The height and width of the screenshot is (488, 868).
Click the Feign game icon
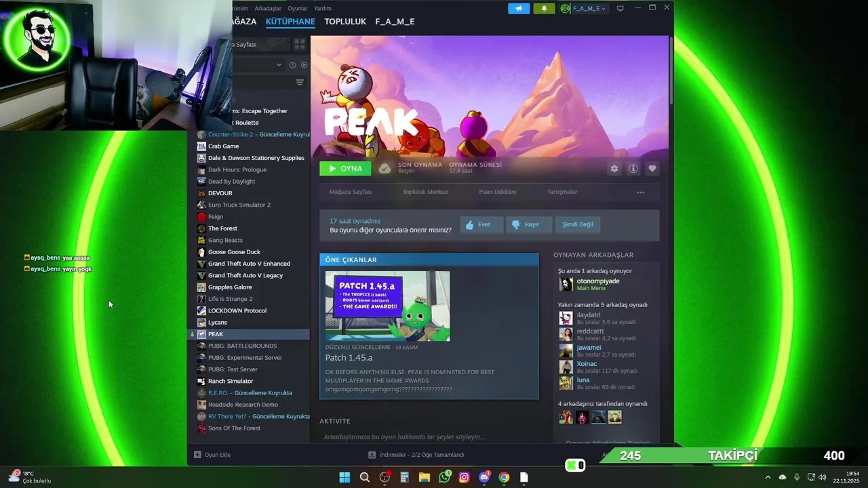coord(201,217)
